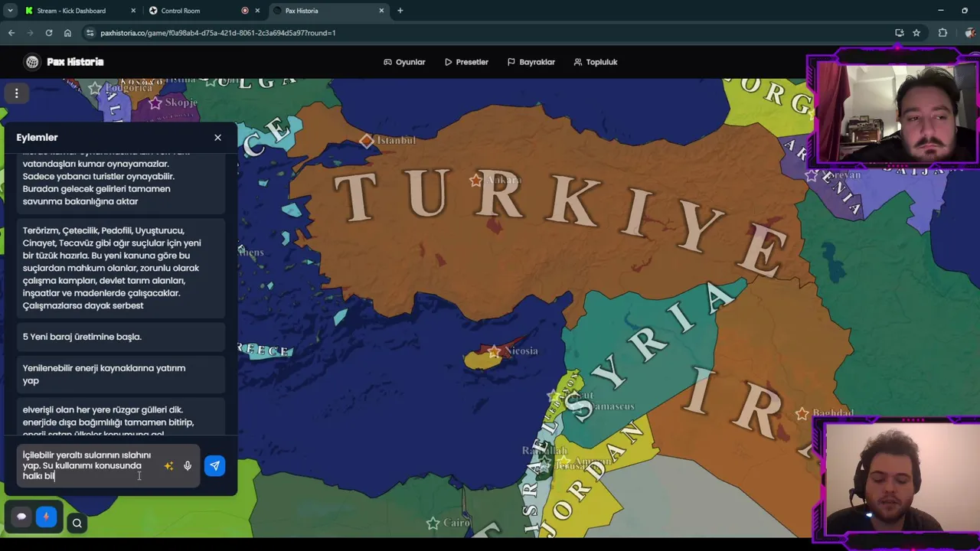
Task: Go to the browser home page
Action: [67, 33]
